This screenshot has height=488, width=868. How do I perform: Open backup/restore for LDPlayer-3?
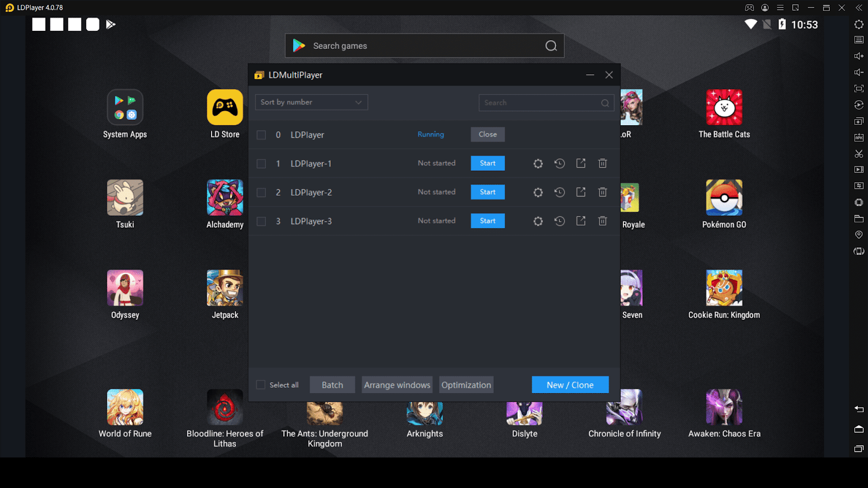(x=559, y=221)
